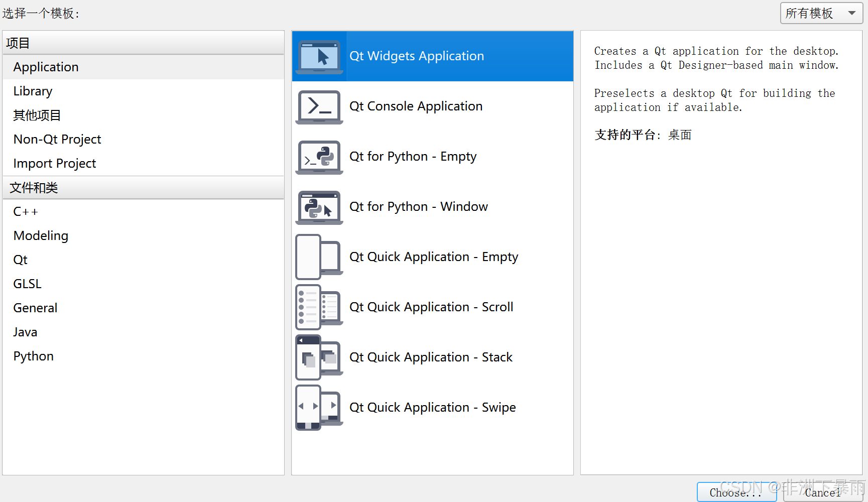Select the General file category

143,308
